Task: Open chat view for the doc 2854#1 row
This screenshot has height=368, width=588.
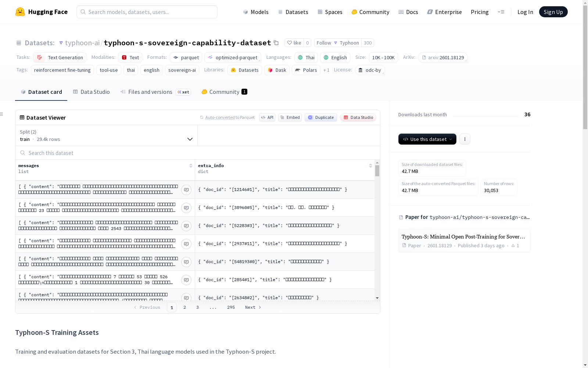Action: pos(186,280)
